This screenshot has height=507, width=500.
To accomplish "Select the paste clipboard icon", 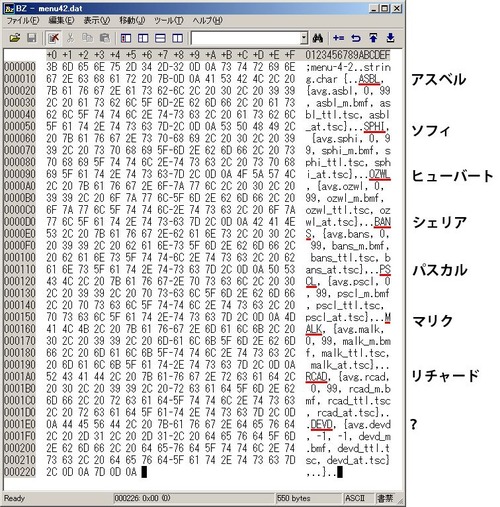I will 105,38.
